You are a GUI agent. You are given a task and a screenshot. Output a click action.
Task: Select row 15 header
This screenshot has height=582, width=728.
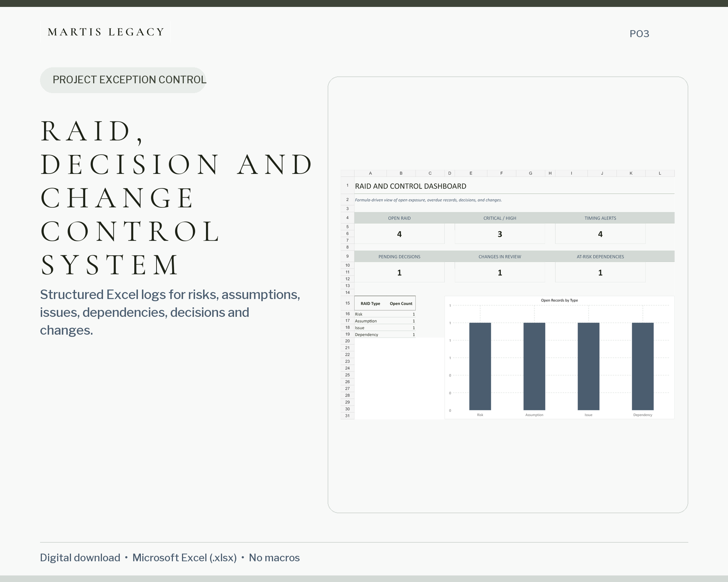coord(347,303)
